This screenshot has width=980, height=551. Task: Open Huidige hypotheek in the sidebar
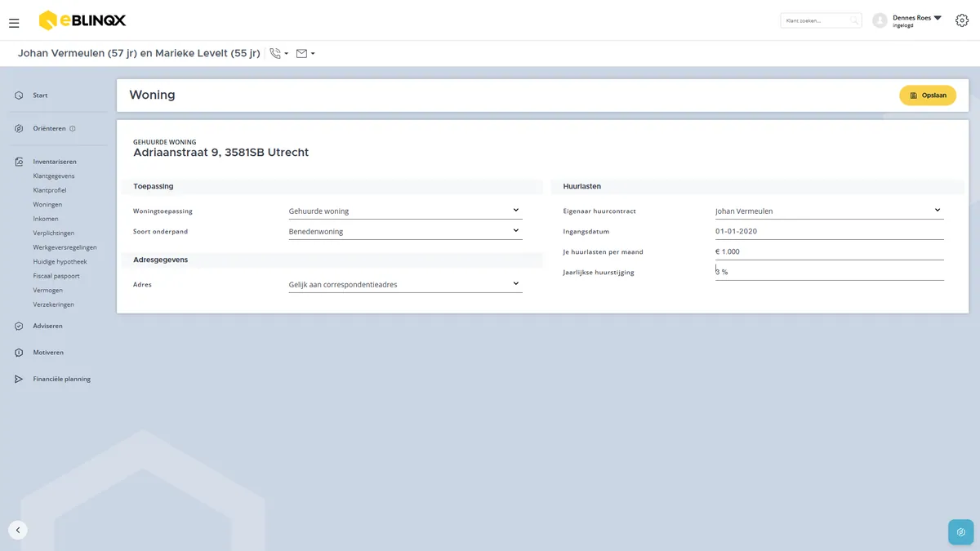point(60,261)
